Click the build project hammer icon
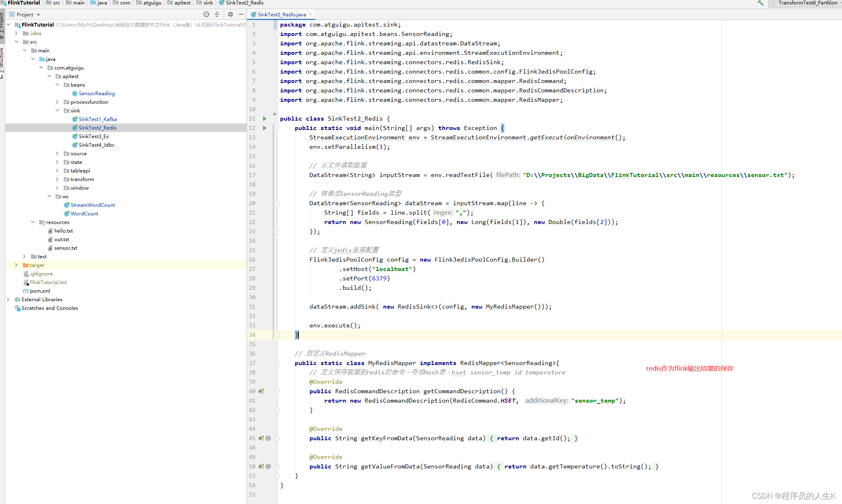This screenshot has width=842, height=504. 760,3
